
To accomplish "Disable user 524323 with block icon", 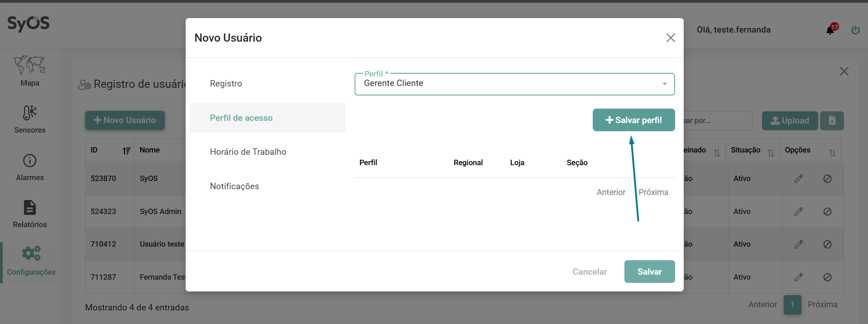I will click(x=827, y=212).
